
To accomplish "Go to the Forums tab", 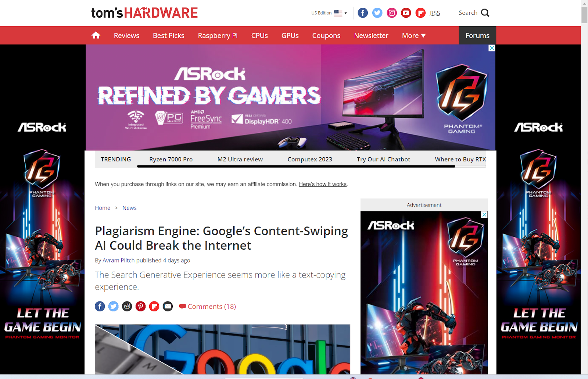I will click(477, 35).
